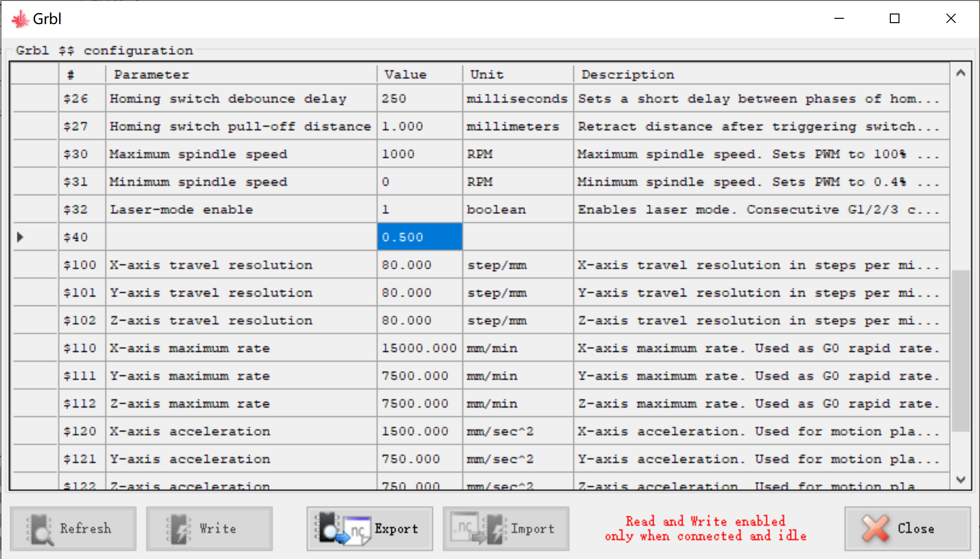Viewport: 980px width, 559px height.
Task: Select row header of $26 debounce delay
Action: (x=35, y=99)
